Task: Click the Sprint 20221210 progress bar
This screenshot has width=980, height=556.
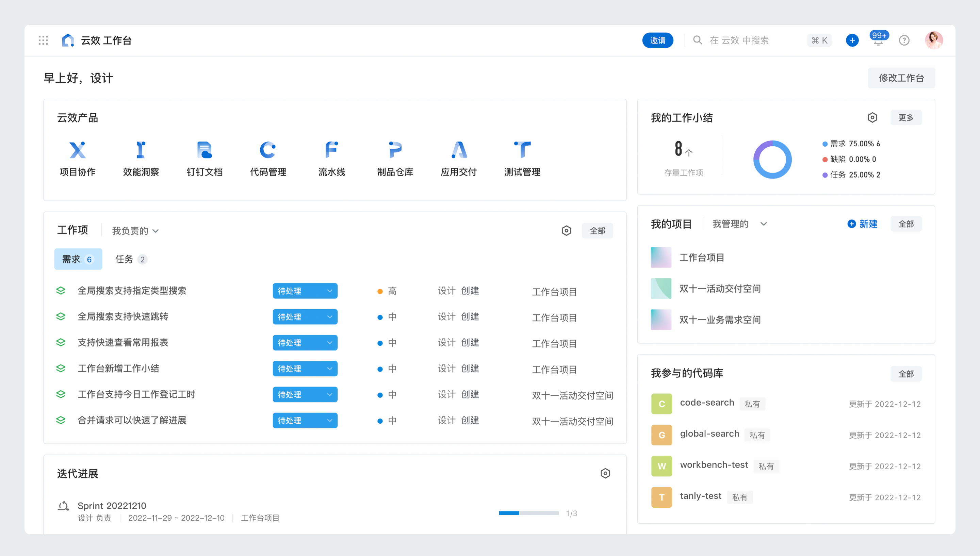Action: click(x=528, y=513)
